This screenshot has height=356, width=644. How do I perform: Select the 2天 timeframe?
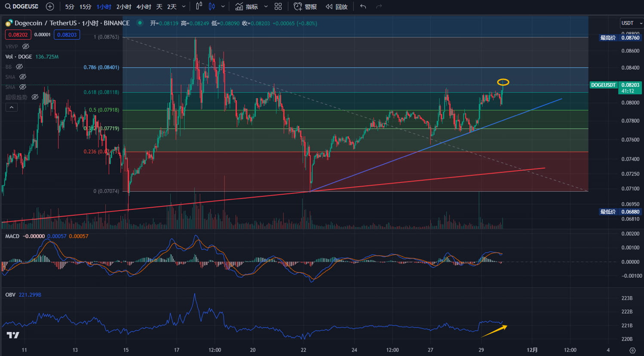[x=172, y=6]
